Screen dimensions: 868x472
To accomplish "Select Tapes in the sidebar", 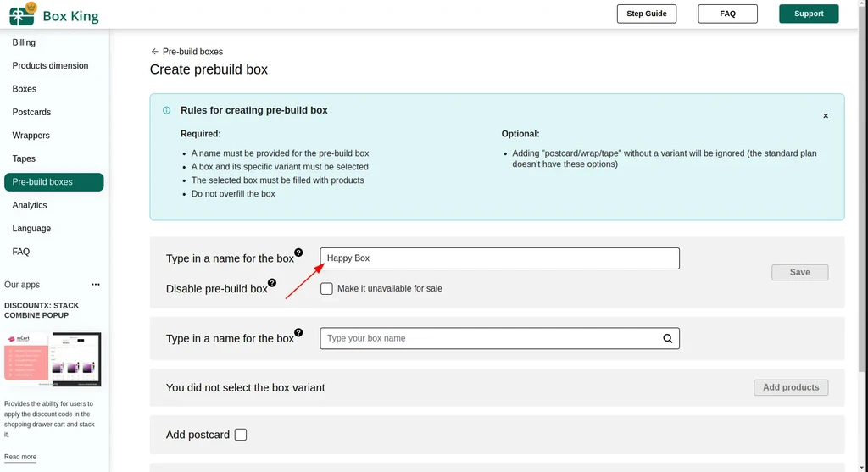I will coord(24,158).
